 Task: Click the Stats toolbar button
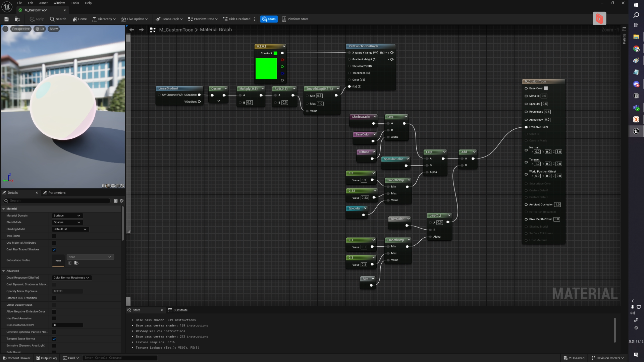[269, 19]
